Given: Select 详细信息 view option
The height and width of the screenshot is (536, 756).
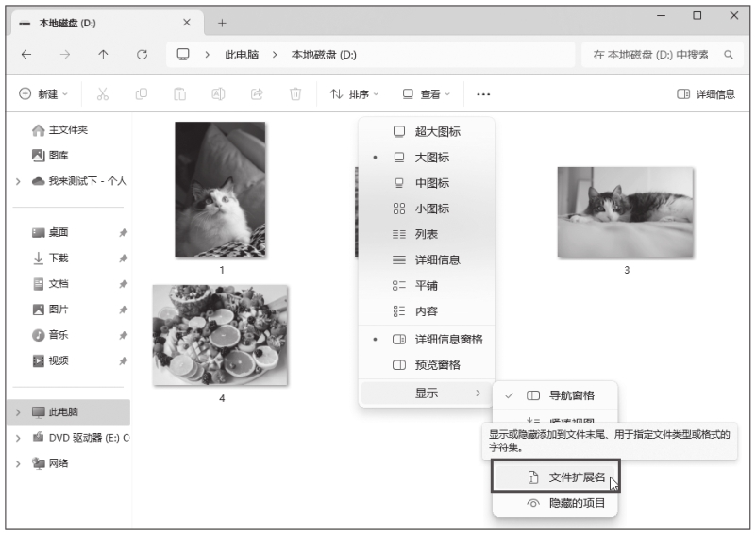Looking at the screenshot, I should (x=427, y=260).
